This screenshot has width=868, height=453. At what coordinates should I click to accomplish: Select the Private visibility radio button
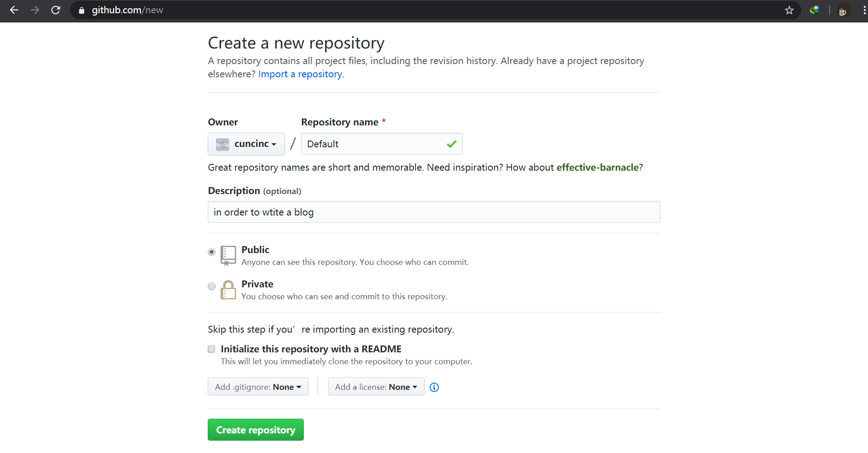pos(211,286)
